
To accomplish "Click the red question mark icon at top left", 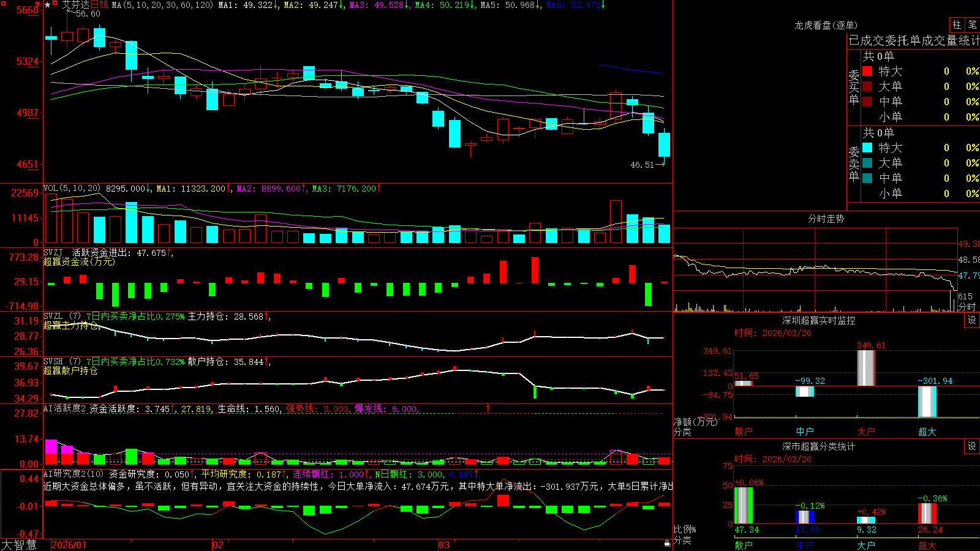I will (x=37, y=5).
